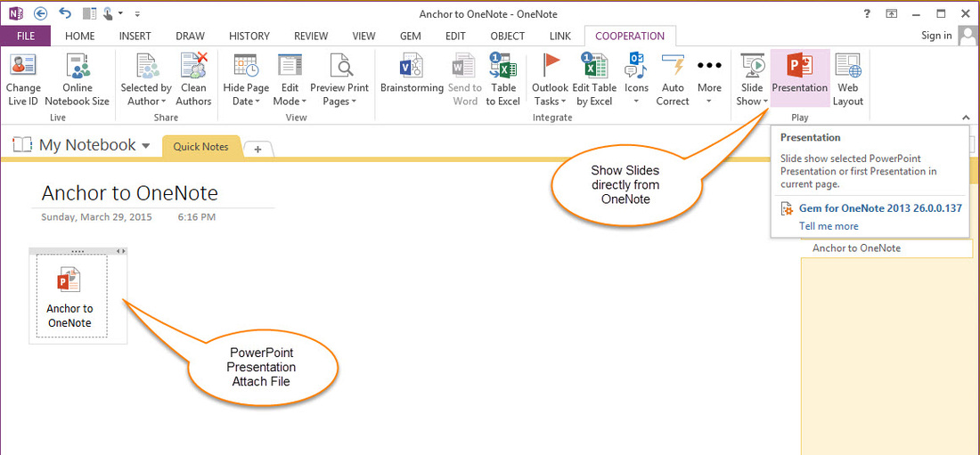Screen dimensions: 980x455
Task: Click the Change Live ID icon
Action: (23, 65)
